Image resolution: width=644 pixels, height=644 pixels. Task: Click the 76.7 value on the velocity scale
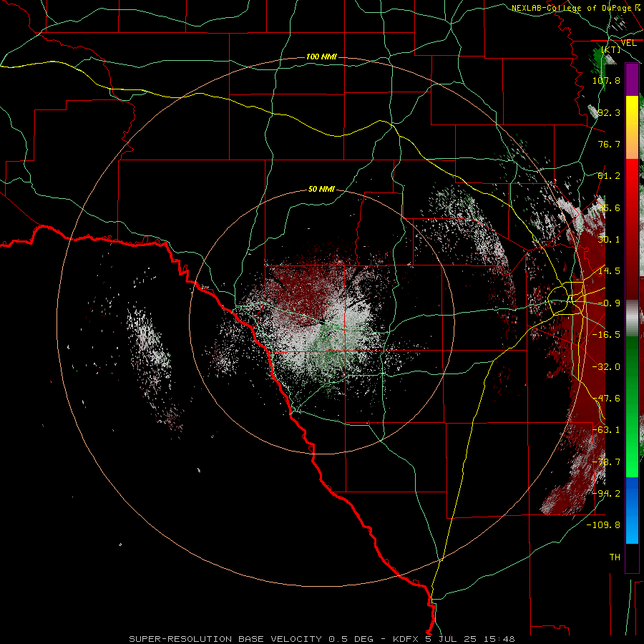[609, 144]
